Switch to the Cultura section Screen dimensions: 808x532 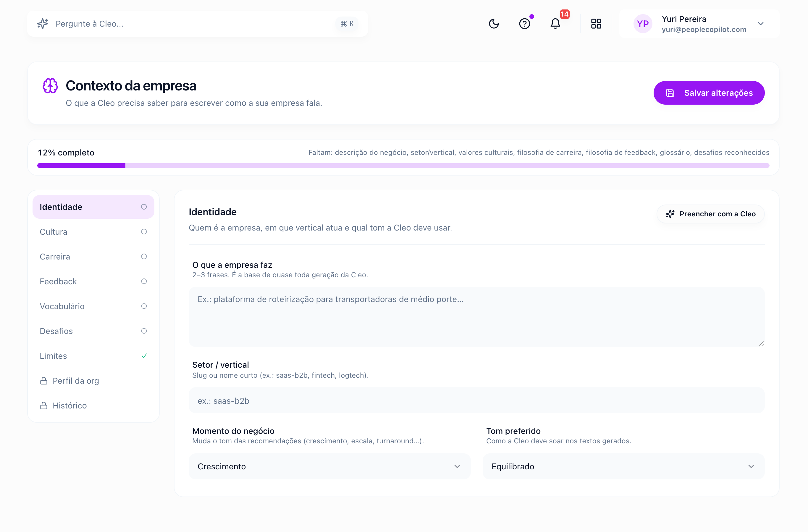[93, 232]
